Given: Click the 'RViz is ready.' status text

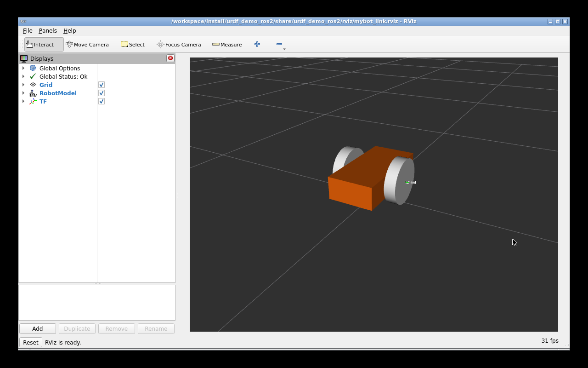Looking at the screenshot, I should click(x=63, y=342).
